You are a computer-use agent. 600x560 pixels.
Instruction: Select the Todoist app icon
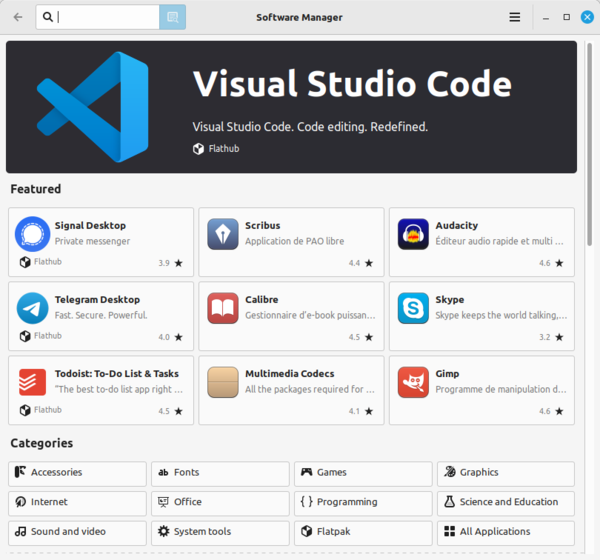point(33,382)
